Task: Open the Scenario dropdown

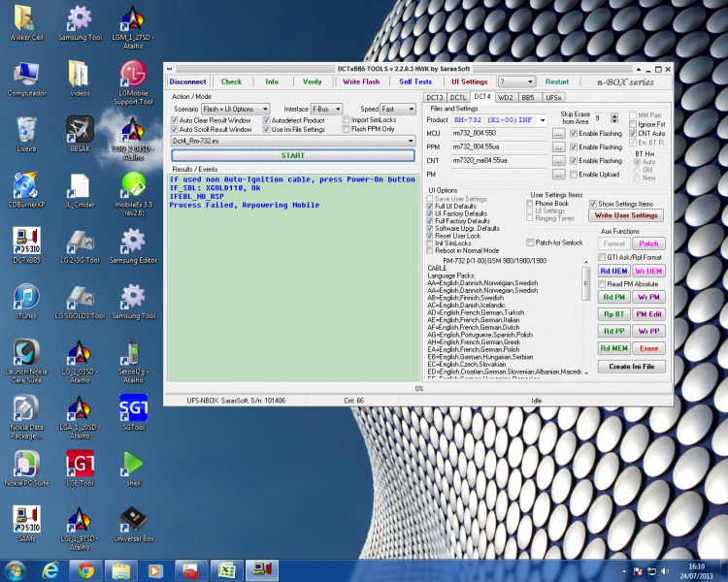Action: 236,109
